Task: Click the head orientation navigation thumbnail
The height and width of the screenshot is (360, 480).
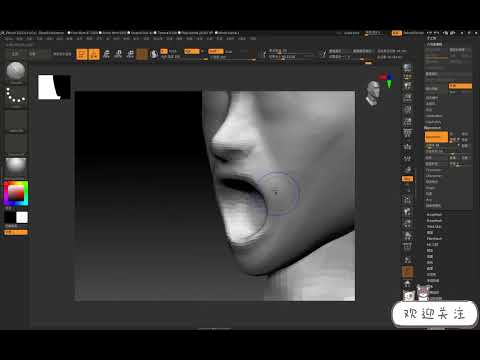Action: [x=373, y=93]
